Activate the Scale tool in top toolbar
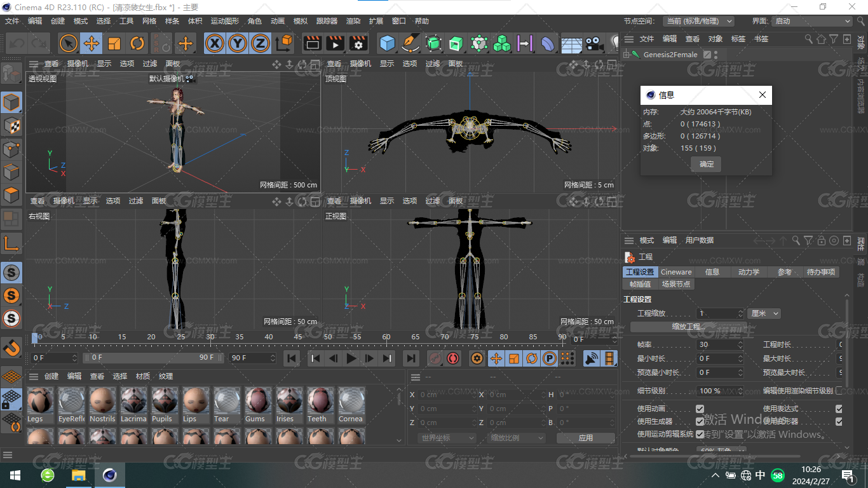The width and height of the screenshot is (868, 488). [114, 43]
